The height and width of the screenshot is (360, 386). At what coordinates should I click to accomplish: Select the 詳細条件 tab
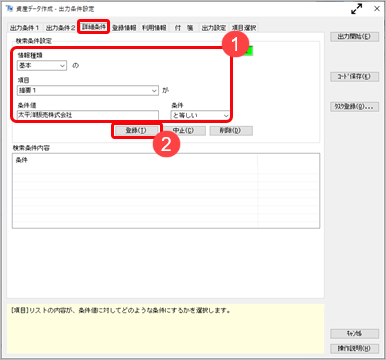(x=94, y=27)
